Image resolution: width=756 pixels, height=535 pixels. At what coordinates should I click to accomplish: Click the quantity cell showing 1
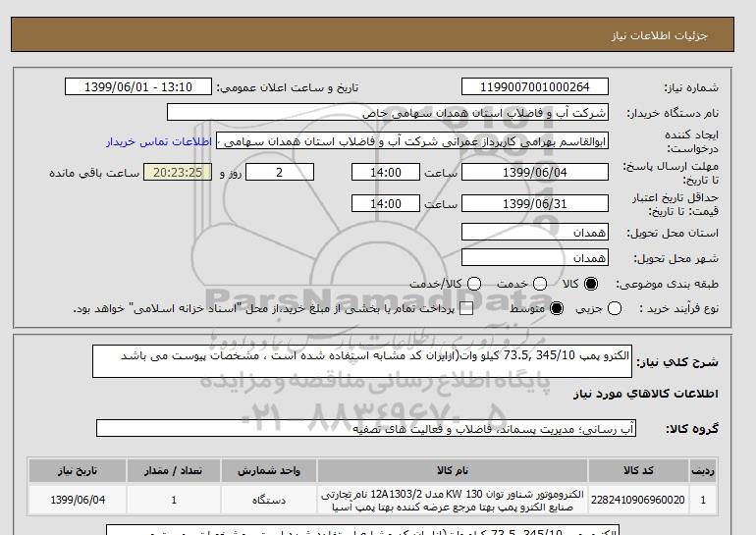[x=174, y=500]
